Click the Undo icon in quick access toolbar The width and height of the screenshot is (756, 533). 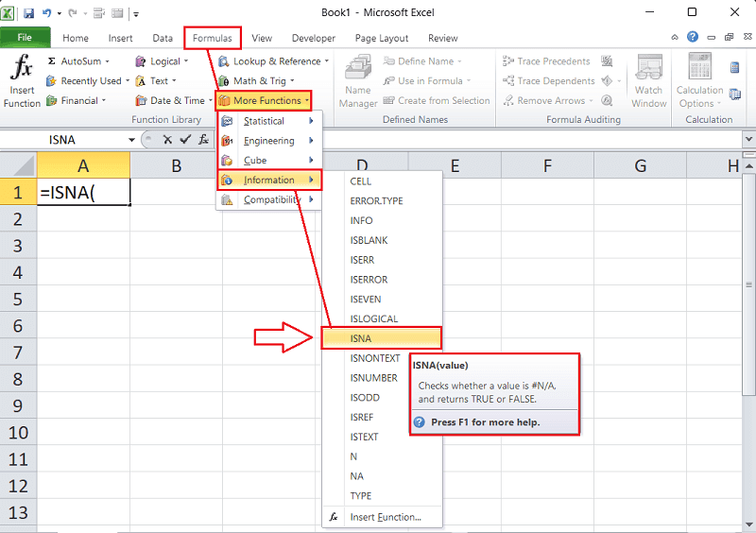pyautogui.click(x=46, y=13)
